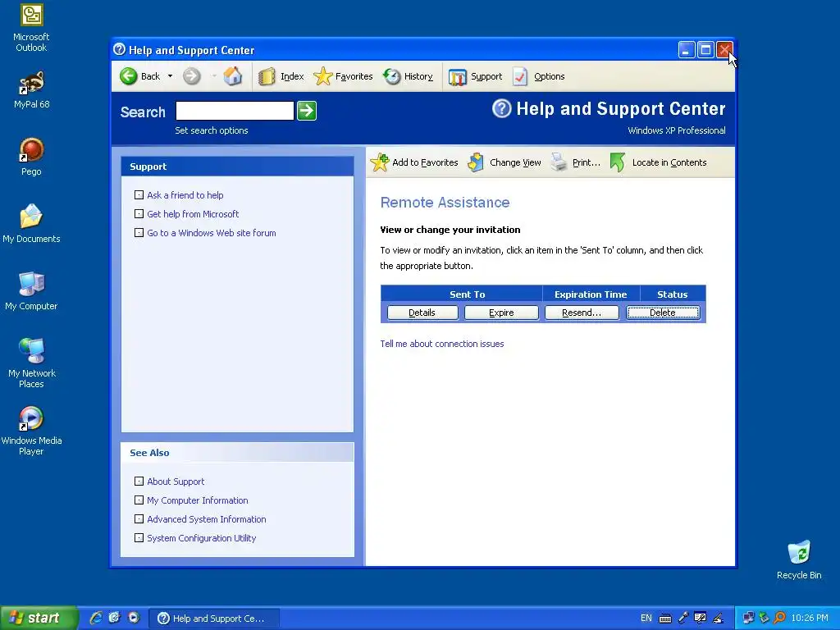840x630 pixels.
Task: Open Get help from Microsoft
Action: [x=193, y=214]
